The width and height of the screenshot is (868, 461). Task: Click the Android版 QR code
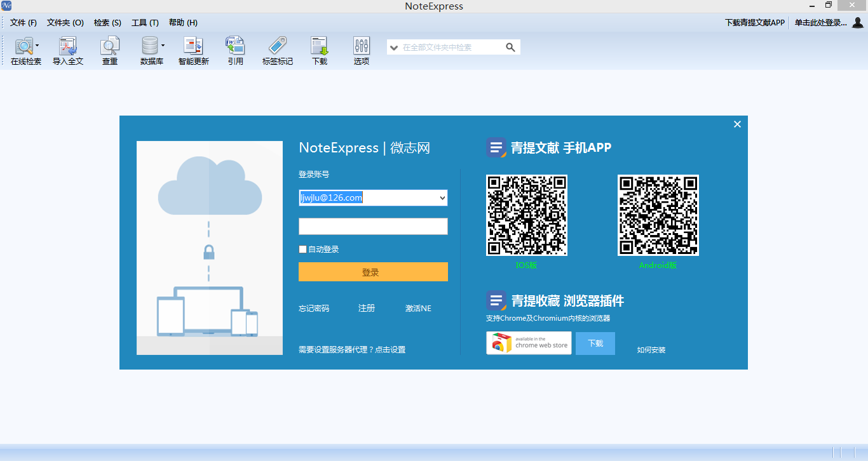(x=658, y=215)
